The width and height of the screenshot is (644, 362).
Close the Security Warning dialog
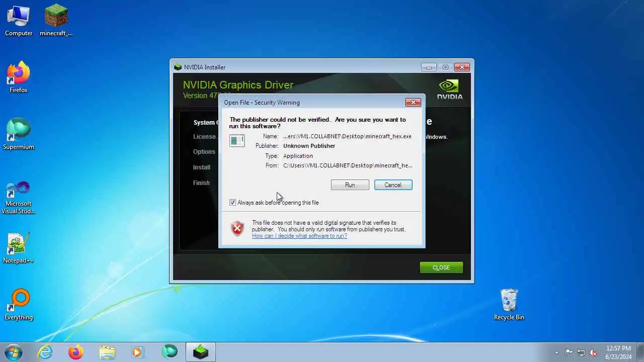pyautogui.click(x=413, y=102)
